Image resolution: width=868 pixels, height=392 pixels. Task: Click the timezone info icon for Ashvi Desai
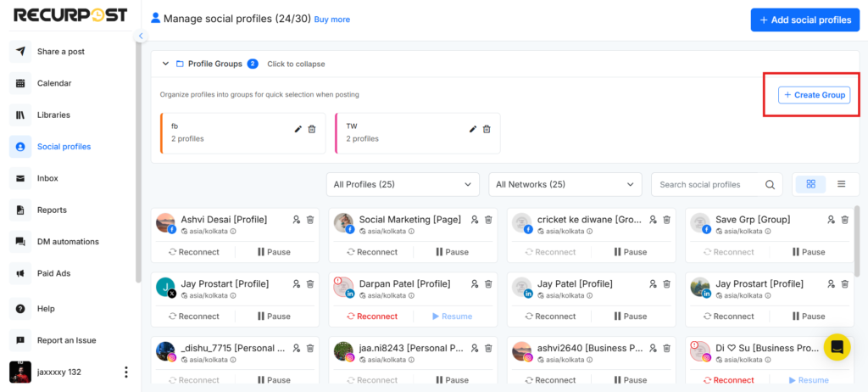pyautogui.click(x=232, y=231)
